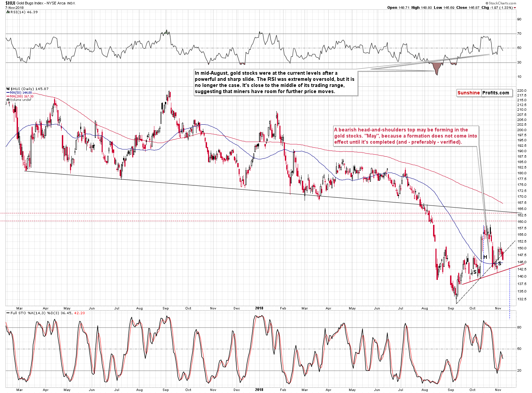Click the chart date '7-Nov-2018'

[x=14, y=7]
